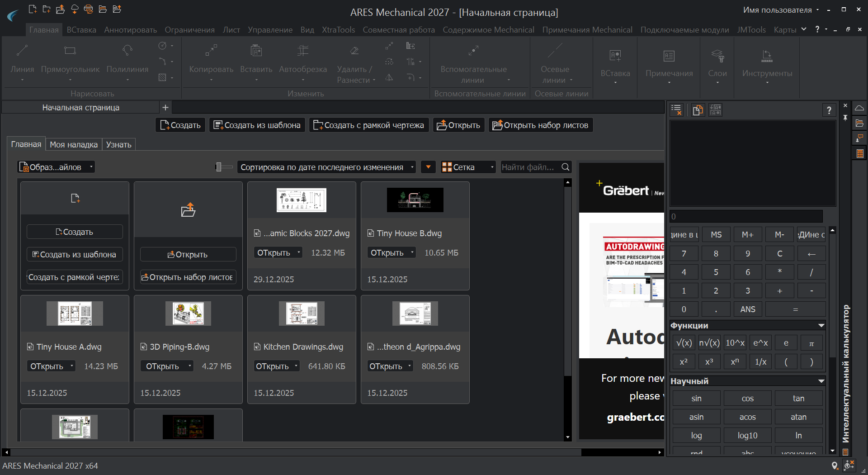This screenshot has height=475, width=868.
Task: Open the Образ...айлов samples dropdown
Action: pos(56,167)
